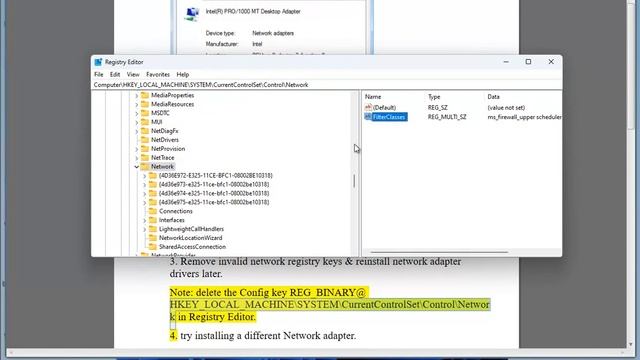This screenshot has width=640, height=360.
Task: Expand the NetDiagFx key
Action: pyautogui.click(x=137, y=131)
